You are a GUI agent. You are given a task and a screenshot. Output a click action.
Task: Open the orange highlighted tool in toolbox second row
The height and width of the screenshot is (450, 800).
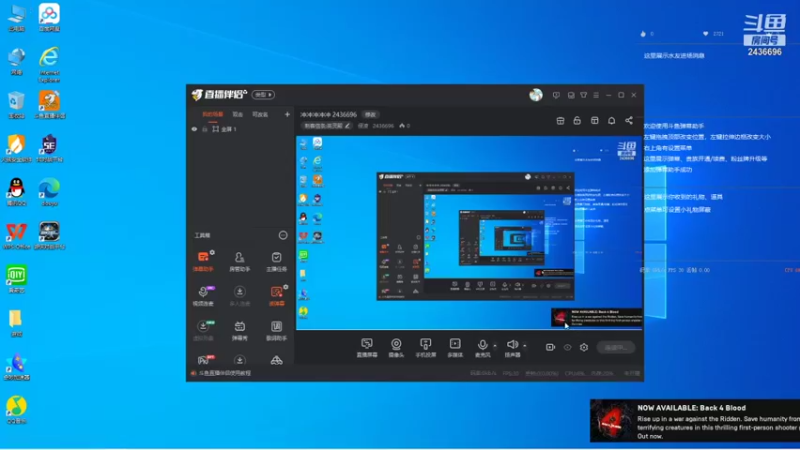(277, 295)
